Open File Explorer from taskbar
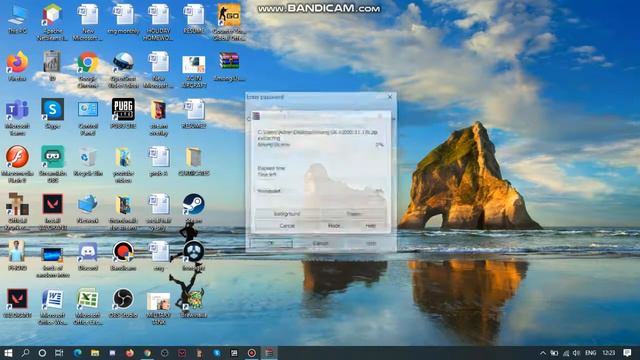 pos(95,353)
